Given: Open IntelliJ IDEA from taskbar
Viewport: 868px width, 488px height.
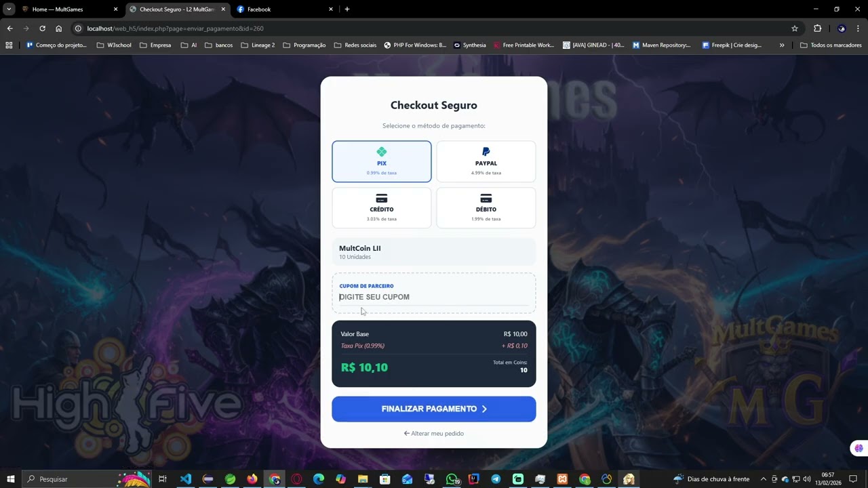Looking at the screenshot, I should pyautogui.click(x=473, y=479).
